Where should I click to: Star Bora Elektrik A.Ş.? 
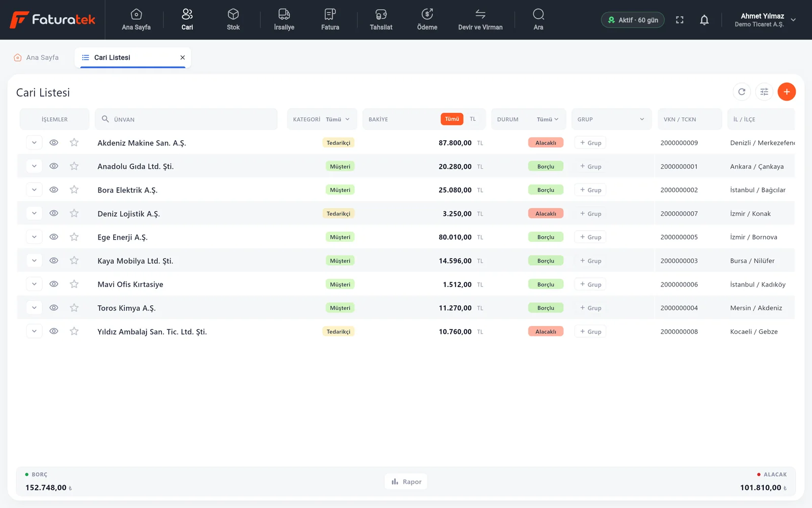coord(74,190)
